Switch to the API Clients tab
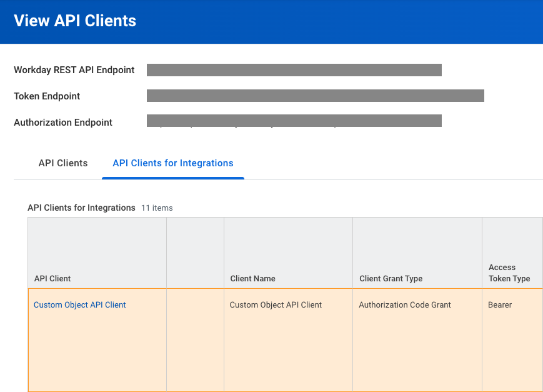543x392 pixels. click(62, 163)
